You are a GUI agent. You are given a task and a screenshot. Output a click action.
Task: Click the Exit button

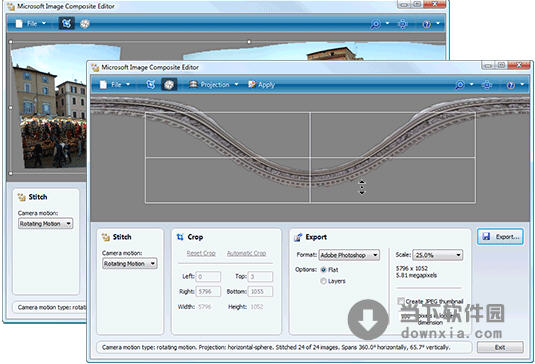click(x=500, y=347)
